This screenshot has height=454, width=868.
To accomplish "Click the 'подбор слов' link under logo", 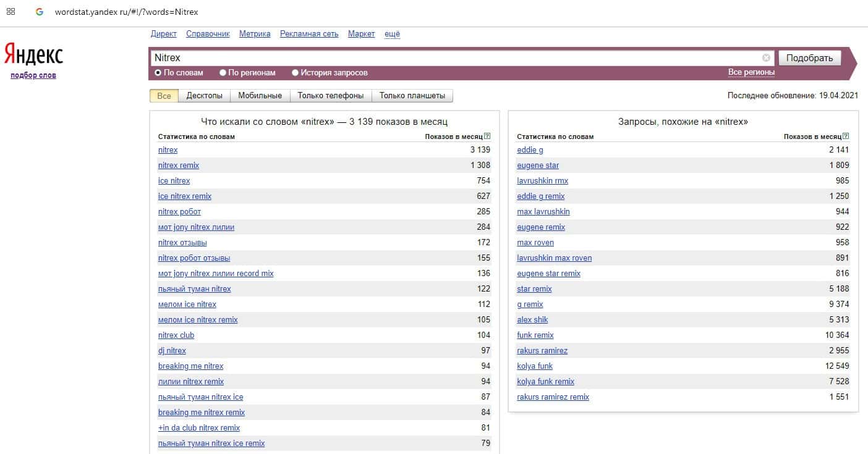I will (33, 75).
